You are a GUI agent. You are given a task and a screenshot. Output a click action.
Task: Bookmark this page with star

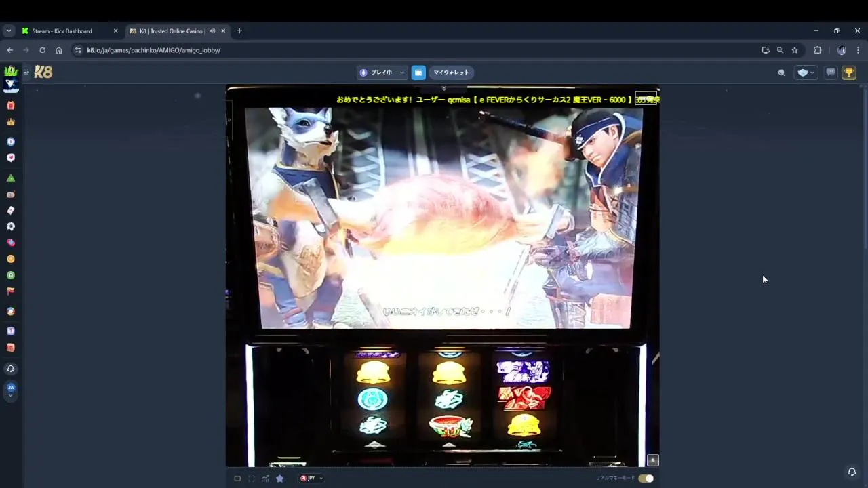795,50
